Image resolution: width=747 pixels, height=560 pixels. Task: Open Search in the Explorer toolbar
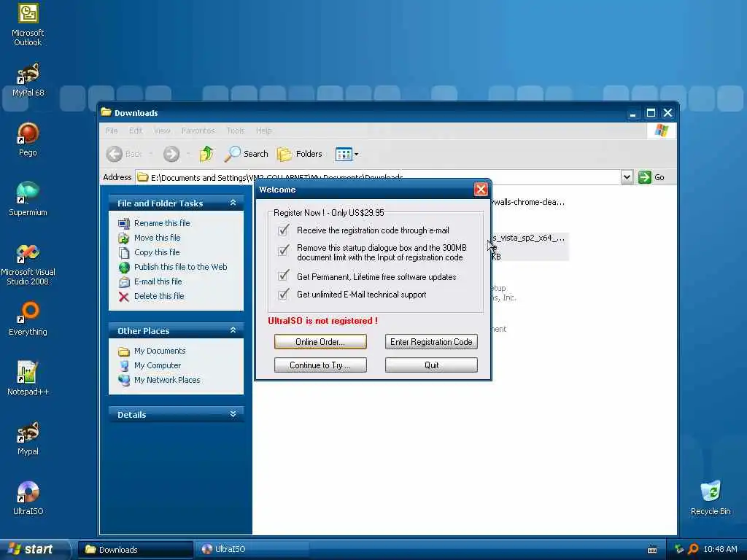(247, 154)
